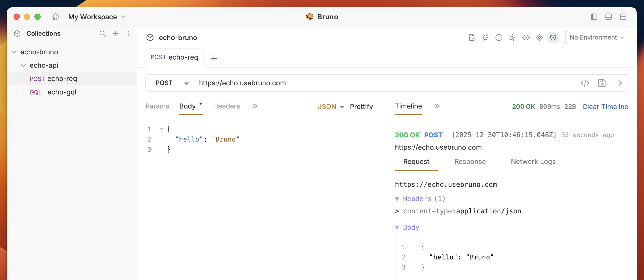Click the "hello" key in request body
The height and width of the screenshot is (280, 644).
click(189, 139)
